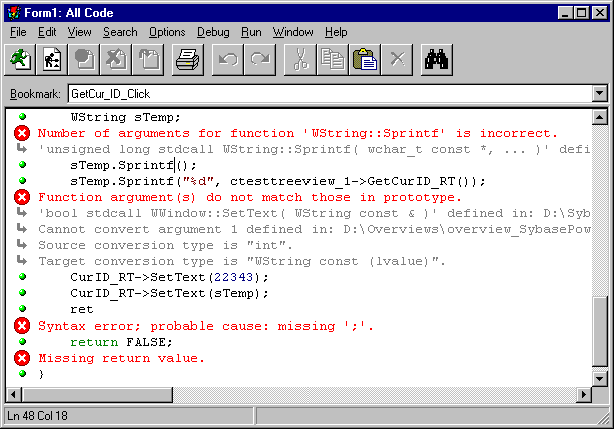Click the 'Cannot convert argument 1' line
Viewport: 614px width, 429px height.
314,229
